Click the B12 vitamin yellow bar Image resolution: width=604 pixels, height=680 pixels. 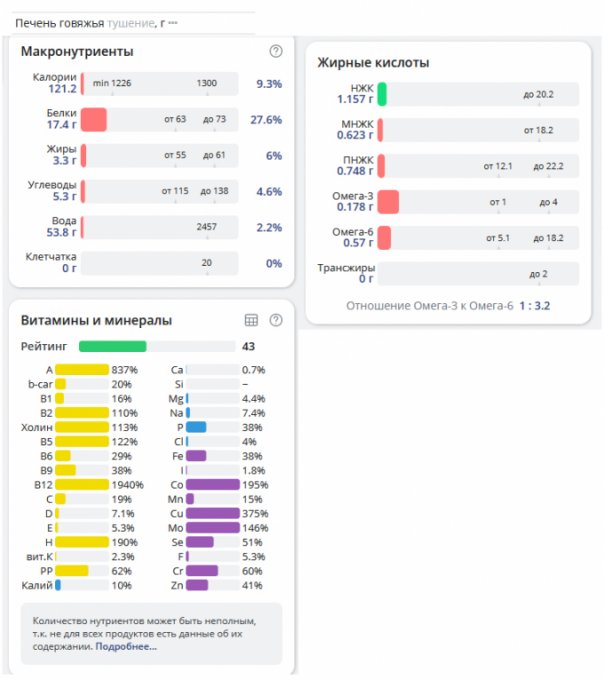(x=82, y=484)
